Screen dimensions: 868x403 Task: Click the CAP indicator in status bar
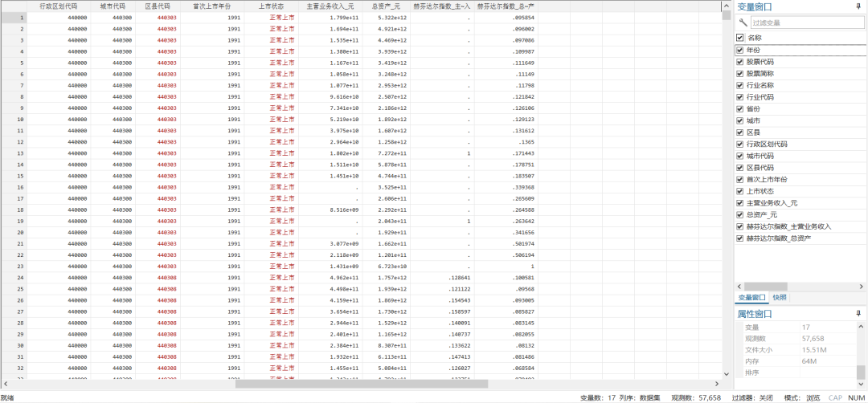coord(835,397)
